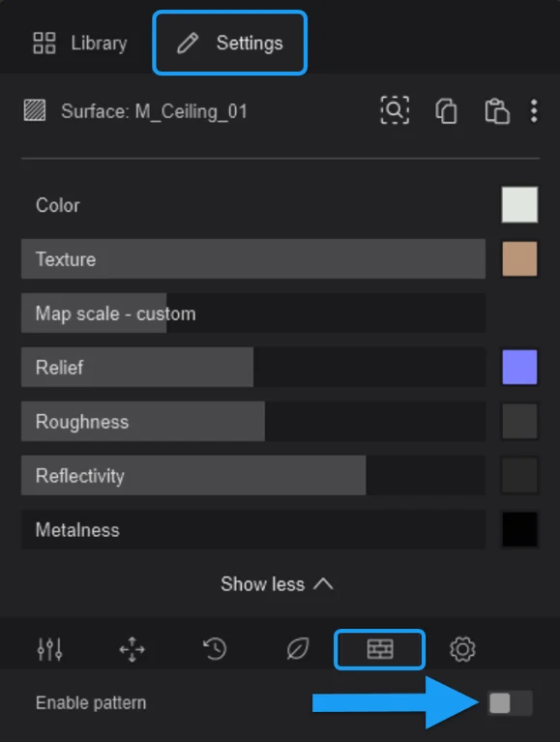Switch to the Library tab

pos(80,44)
